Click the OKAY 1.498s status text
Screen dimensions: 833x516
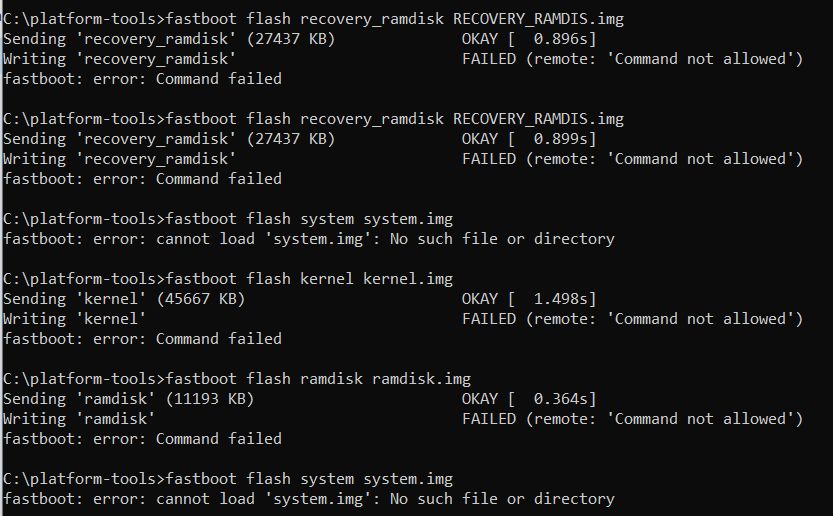tap(529, 299)
